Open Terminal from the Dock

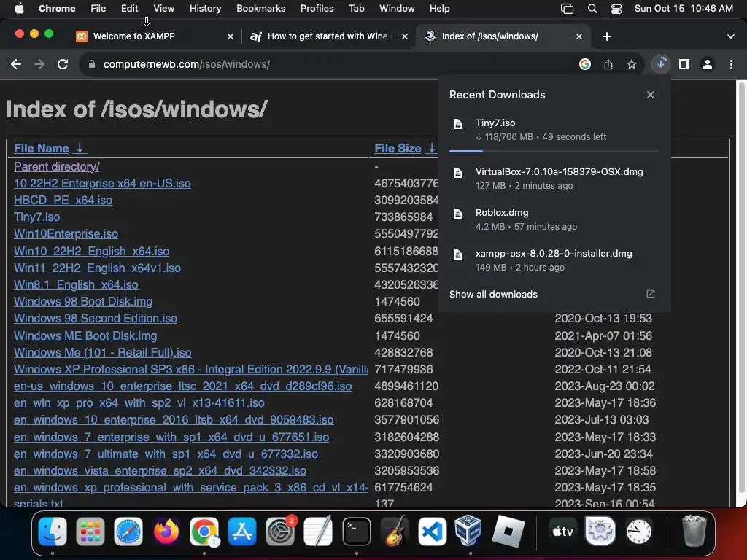click(356, 532)
